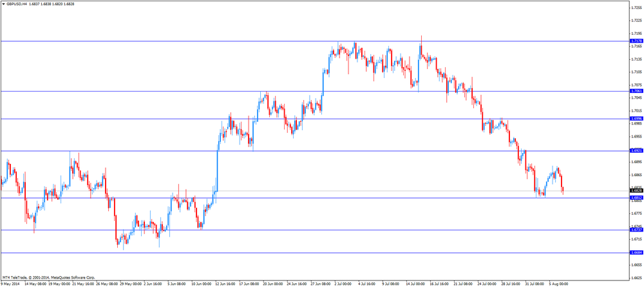Click the 9 May 2014 time label
This screenshot has width=644, height=287.
[x=10, y=284]
